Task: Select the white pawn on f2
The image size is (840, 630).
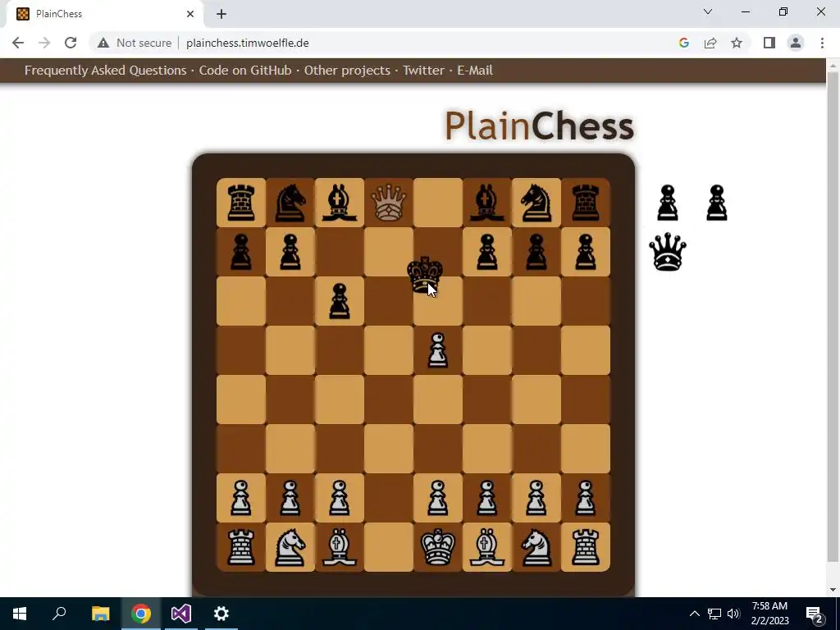Action: (487, 498)
